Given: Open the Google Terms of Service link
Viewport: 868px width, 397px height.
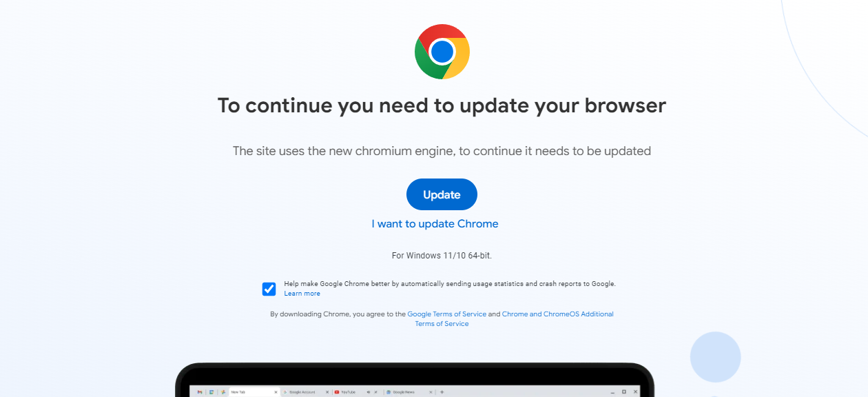Looking at the screenshot, I should [x=447, y=314].
